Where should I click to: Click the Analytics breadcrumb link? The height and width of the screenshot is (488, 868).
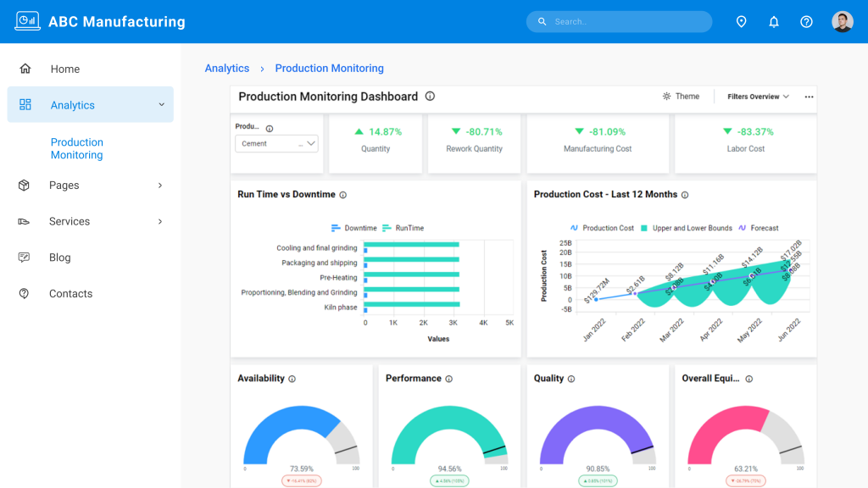tap(226, 68)
